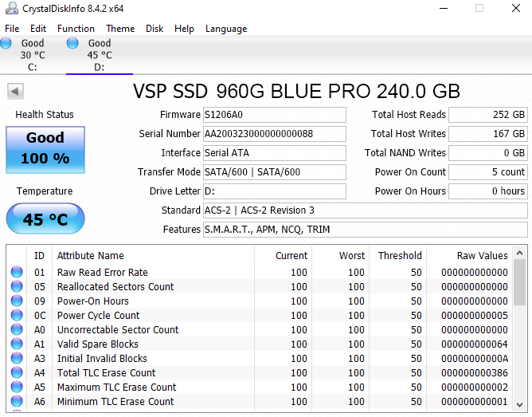The image size is (532, 417).
Task: Click the attribute list scrollbar thumb
Action: (519, 282)
